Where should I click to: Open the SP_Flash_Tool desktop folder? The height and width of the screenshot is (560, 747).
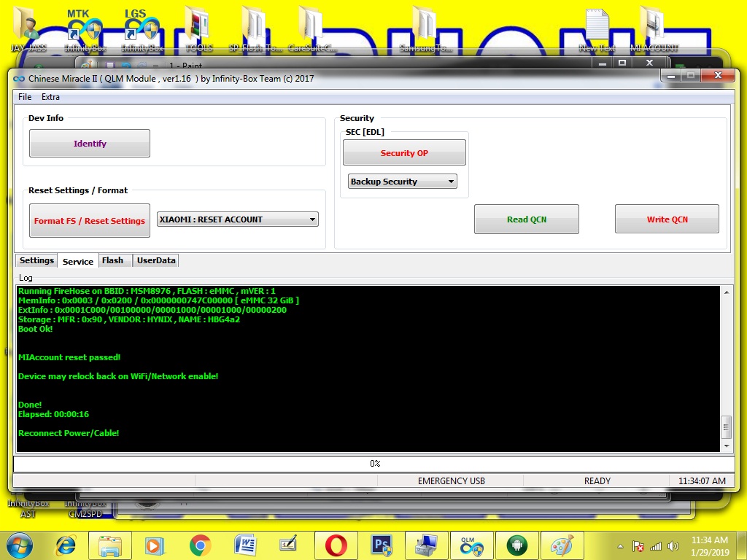(256, 29)
